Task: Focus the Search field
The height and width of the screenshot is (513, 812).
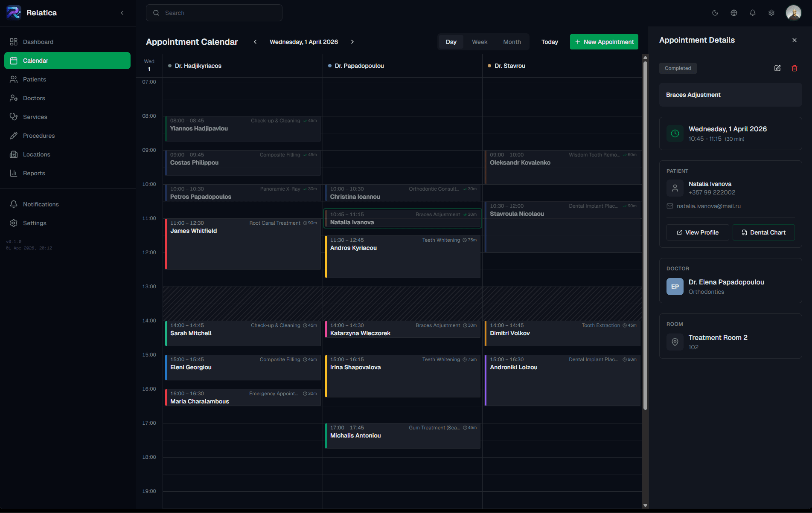Action: 214,13
